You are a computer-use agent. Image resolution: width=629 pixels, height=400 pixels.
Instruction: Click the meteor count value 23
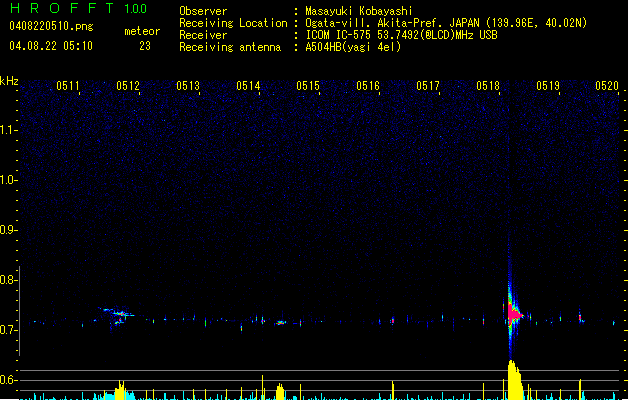pos(145,46)
